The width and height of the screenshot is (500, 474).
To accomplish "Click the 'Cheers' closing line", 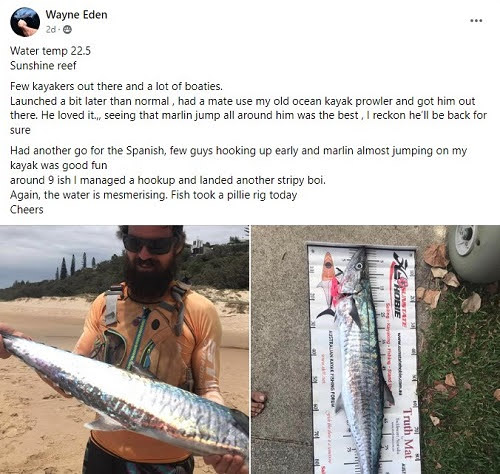I will click(x=27, y=209).
